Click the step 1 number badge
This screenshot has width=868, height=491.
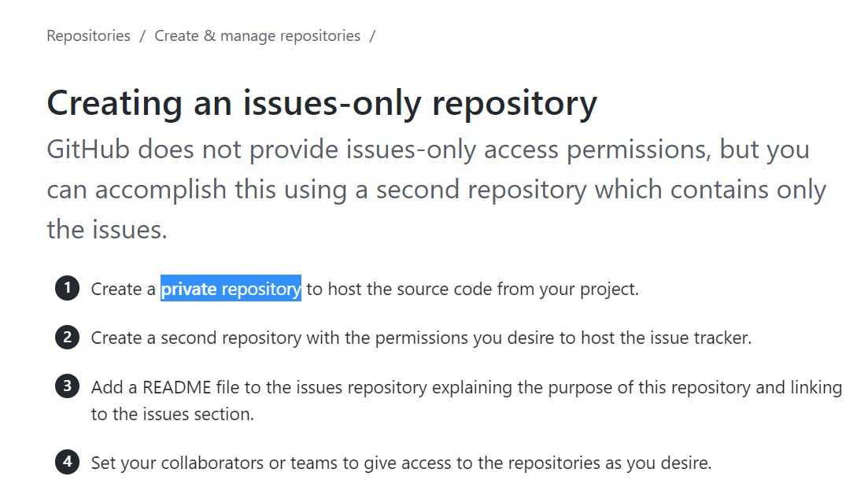tap(68, 289)
